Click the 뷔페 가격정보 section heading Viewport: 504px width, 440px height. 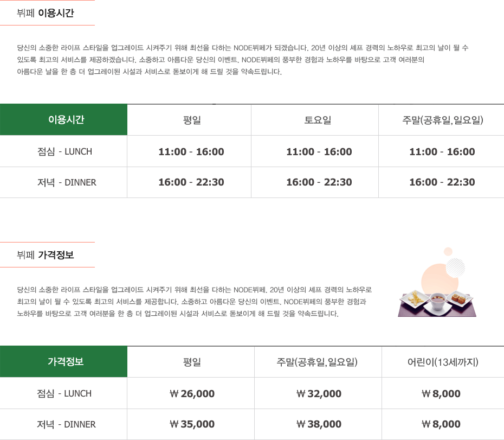tap(46, 255)
